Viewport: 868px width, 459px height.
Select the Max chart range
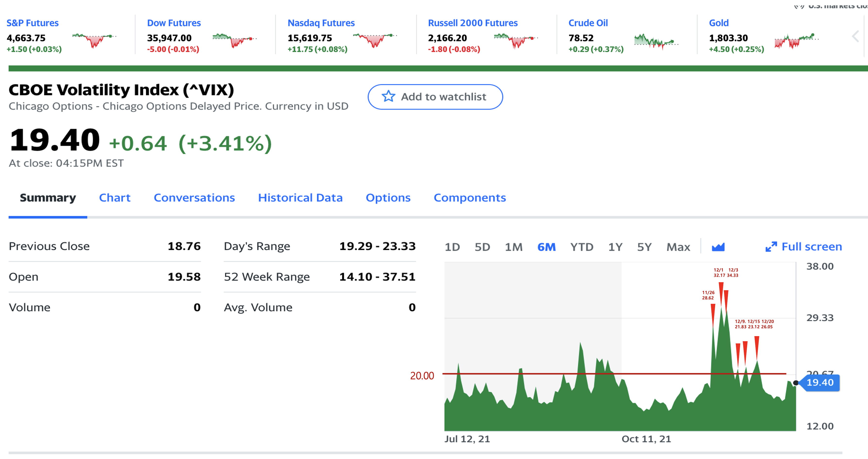(x=678, y=247)
